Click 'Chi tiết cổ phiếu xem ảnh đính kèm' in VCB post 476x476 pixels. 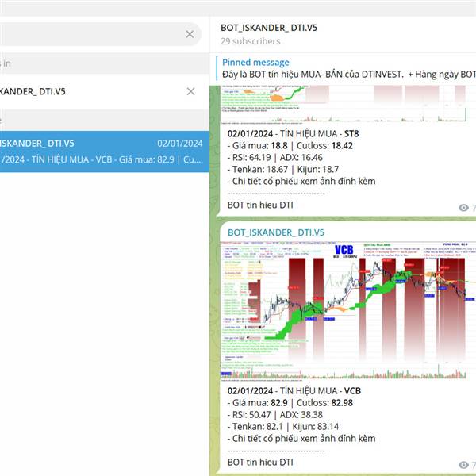[304, 439]
